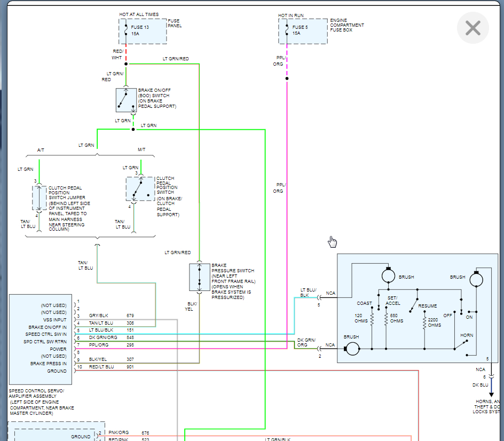Click the brake pressure switch symbol
The image size is (504, 441).
click(x=199, y=277)
